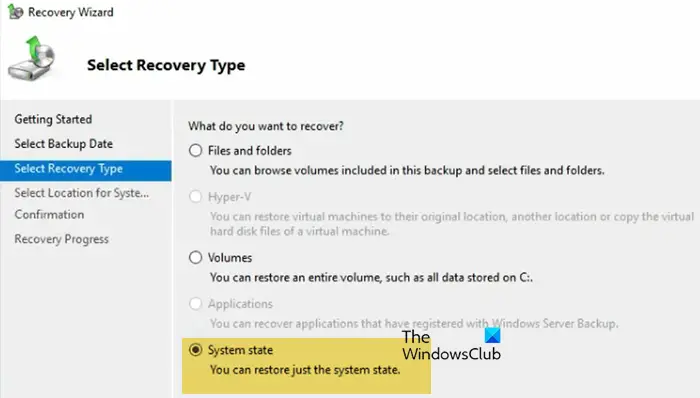
Task: Select the Files and folders radio button
Action: point(196,151)
